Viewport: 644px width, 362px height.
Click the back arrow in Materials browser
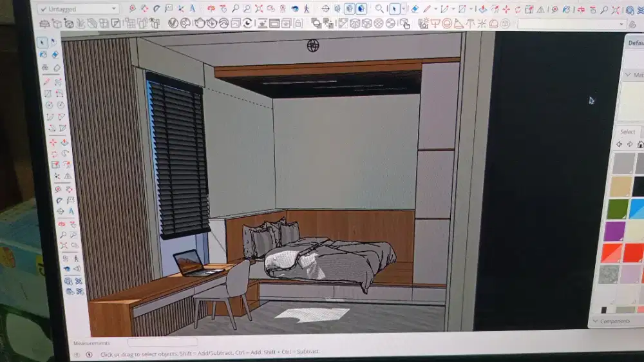tap(619, 144)
